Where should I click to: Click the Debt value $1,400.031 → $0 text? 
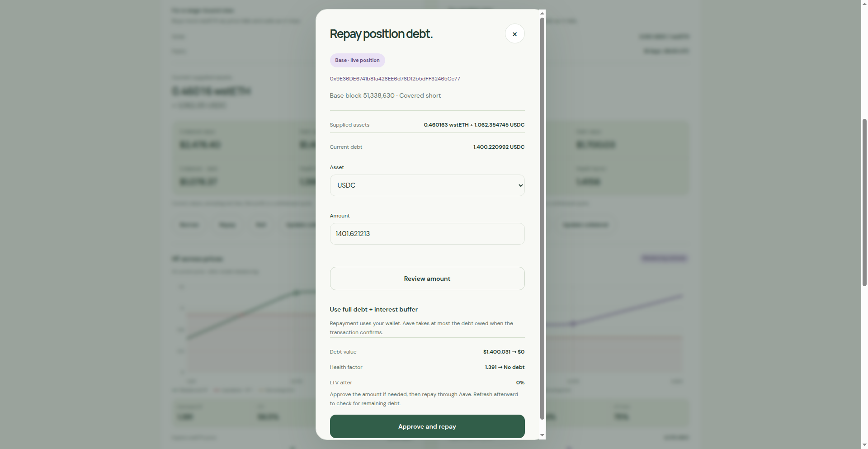[x=504, y=352]
